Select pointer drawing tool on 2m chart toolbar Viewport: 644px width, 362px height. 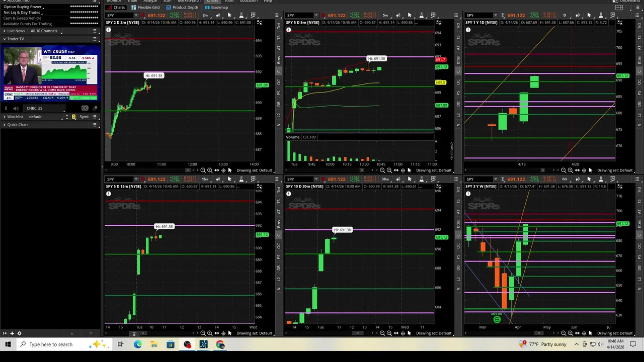point(229,16)
